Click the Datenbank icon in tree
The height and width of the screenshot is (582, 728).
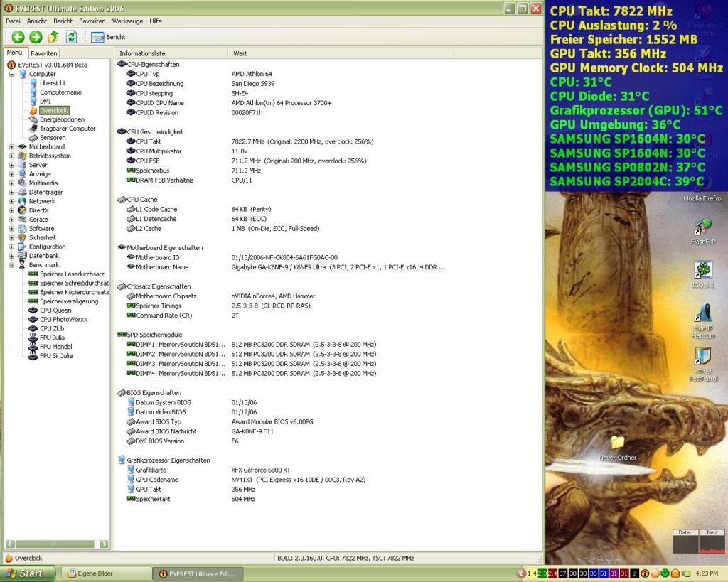coord(22,256)
